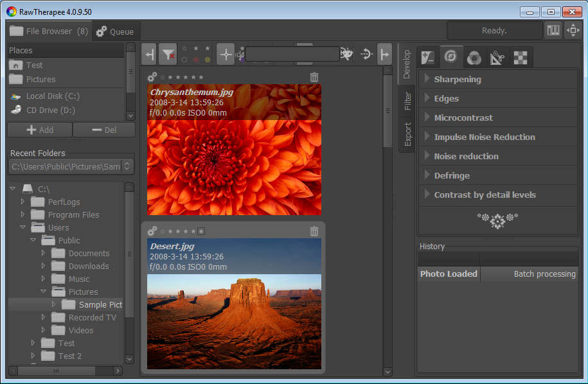This screenshot has height=384, width=588.
Task: Select the vertical Filter tab
Action: (407, 101)
